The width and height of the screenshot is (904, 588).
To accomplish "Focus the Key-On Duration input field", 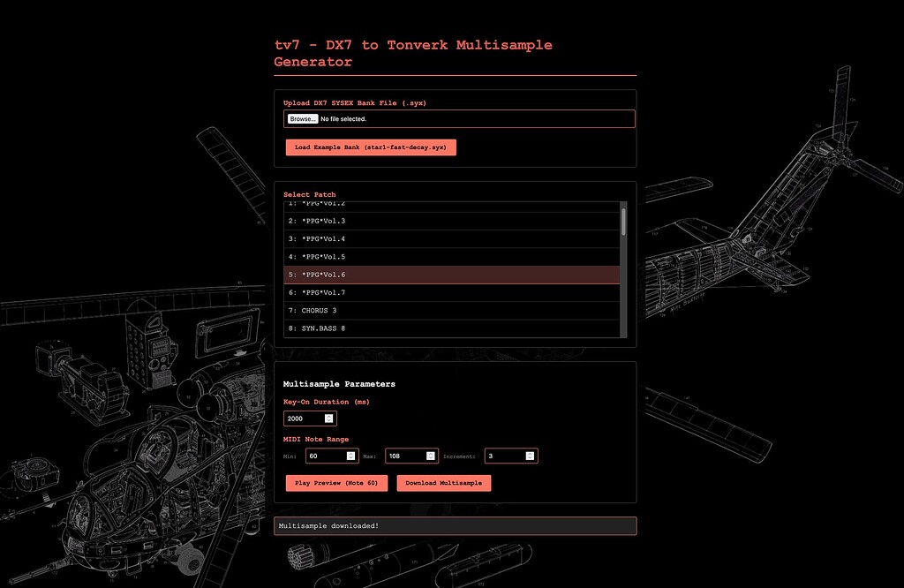I will 310,418.
